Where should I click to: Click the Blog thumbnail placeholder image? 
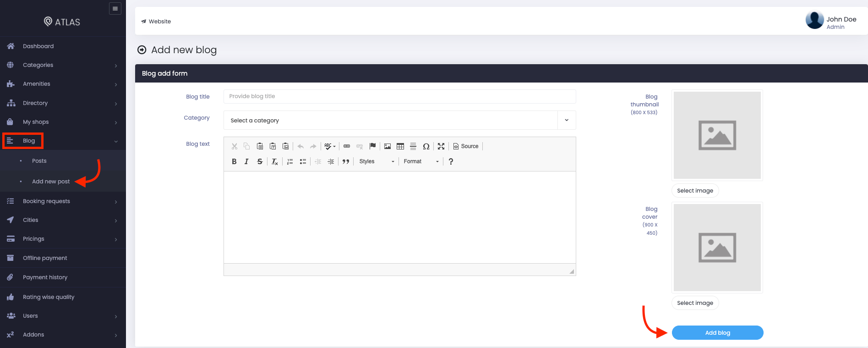pyautogui.click(x=717, y=135)
